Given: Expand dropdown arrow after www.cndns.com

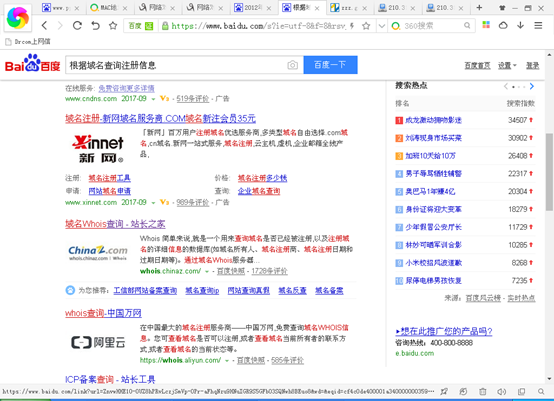Looking at the screenshot, I should [153, 99].
